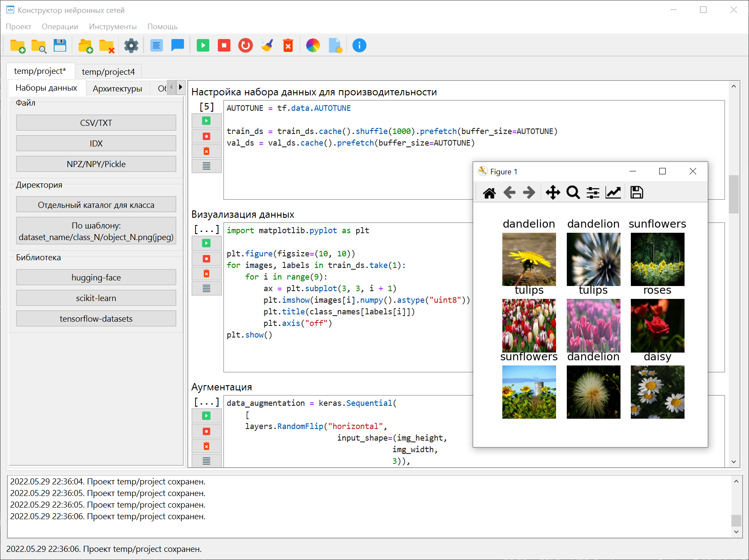Select the Архитектуры tab

pyautogui.click(x=117, y=88)
